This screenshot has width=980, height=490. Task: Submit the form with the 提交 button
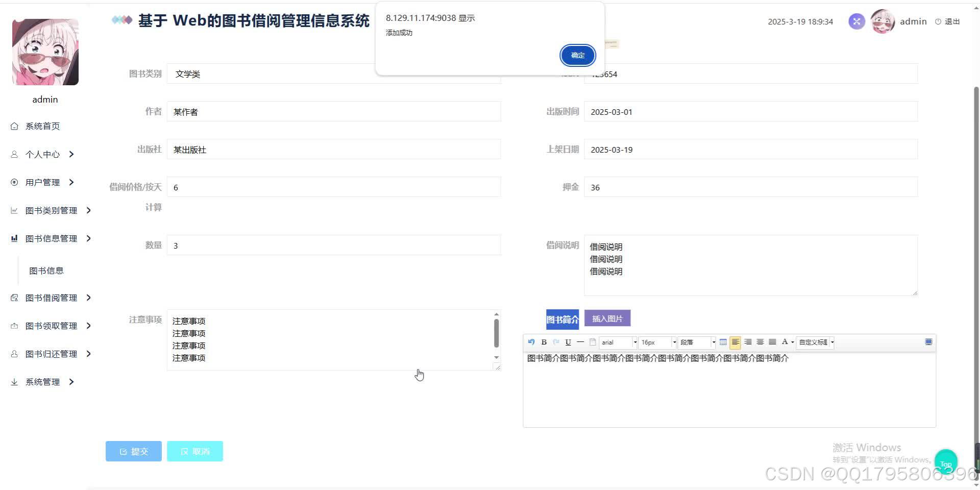(133, 451)
